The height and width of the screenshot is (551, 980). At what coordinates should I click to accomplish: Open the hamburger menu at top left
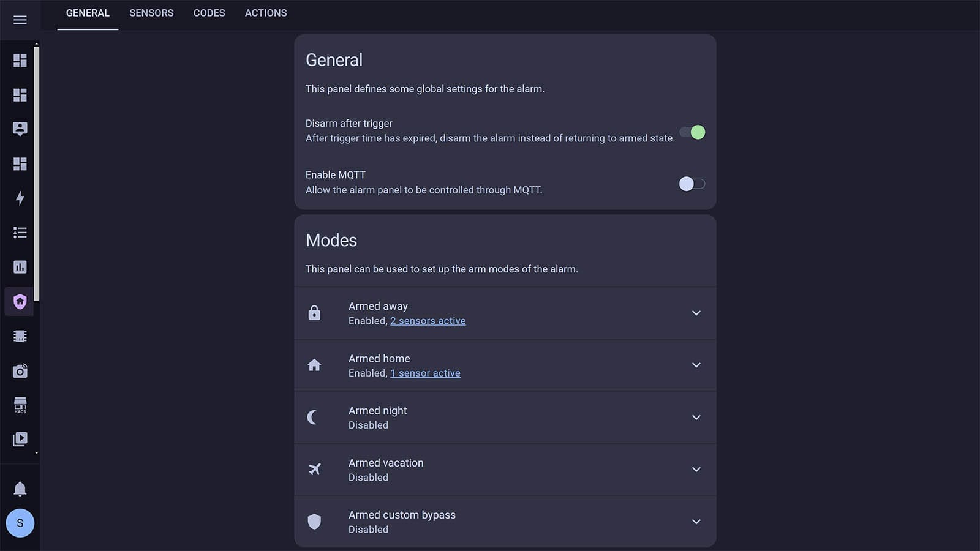click(x=20, y=19)
